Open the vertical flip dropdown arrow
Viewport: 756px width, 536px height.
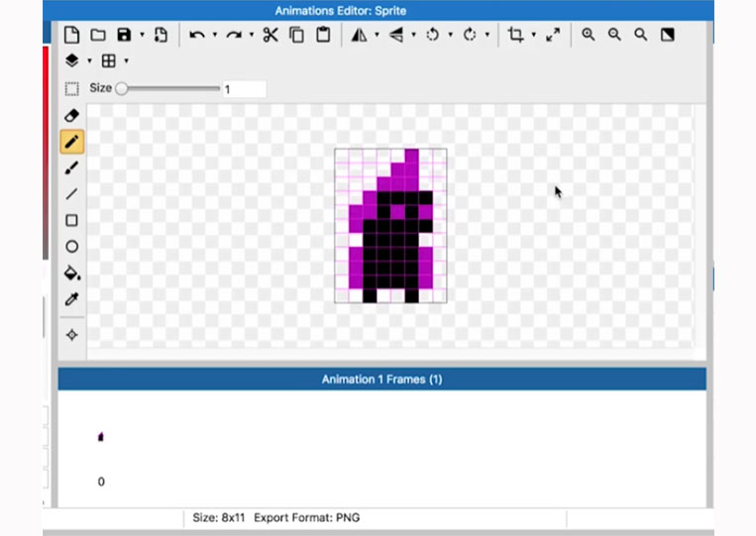[x=414, y=35]
